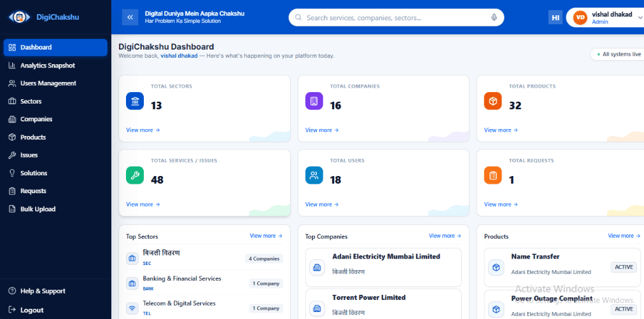Click the DigiChakshu eye logo icon

click(x=20, y=17)
